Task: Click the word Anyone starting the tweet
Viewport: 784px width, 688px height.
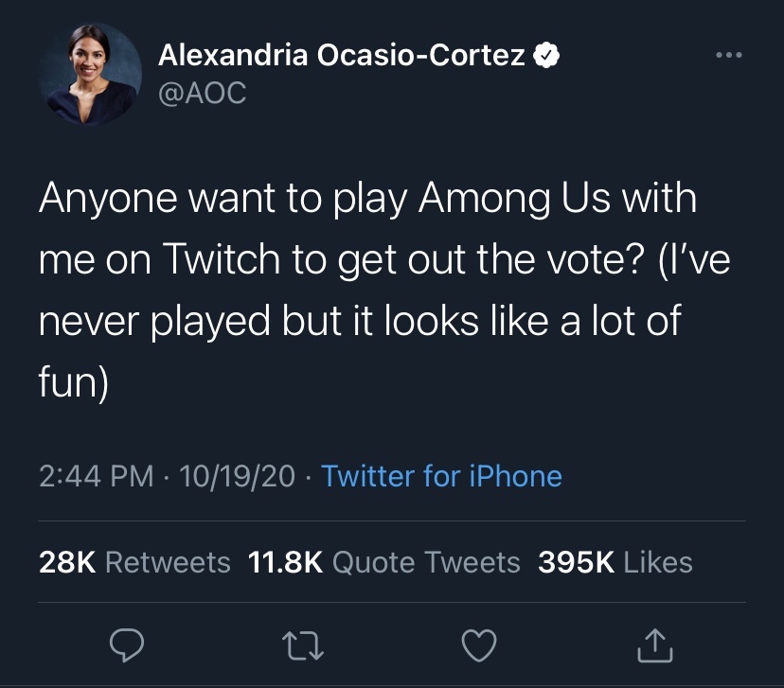Action: coord(108,199)
